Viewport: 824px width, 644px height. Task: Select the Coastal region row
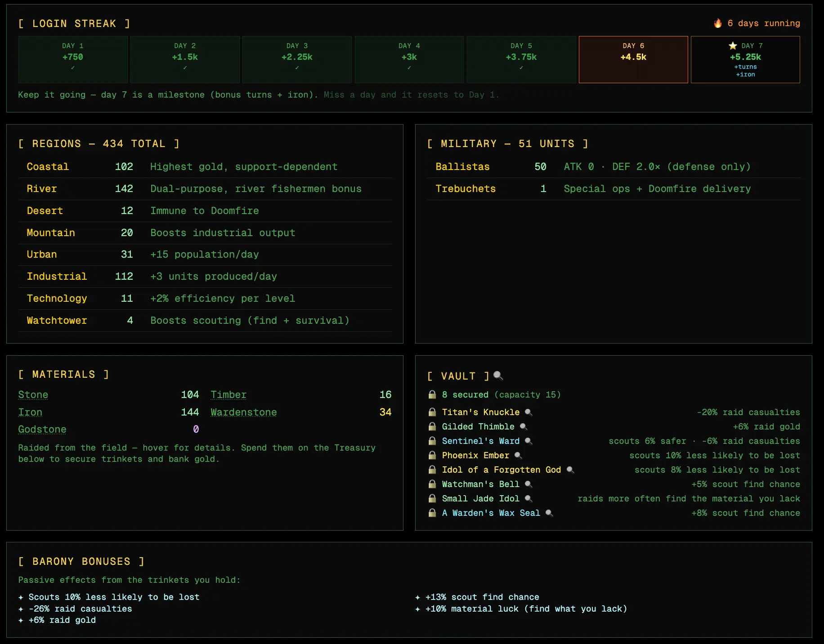tap(205, 167)
